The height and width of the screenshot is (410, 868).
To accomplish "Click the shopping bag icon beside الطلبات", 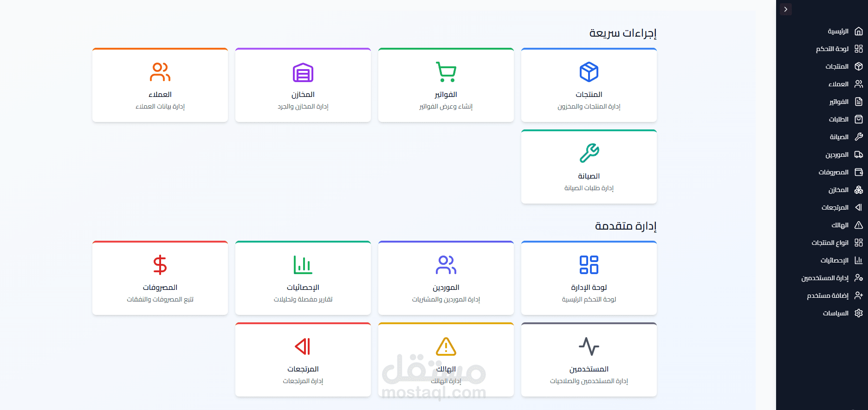I will coord(859,119).
